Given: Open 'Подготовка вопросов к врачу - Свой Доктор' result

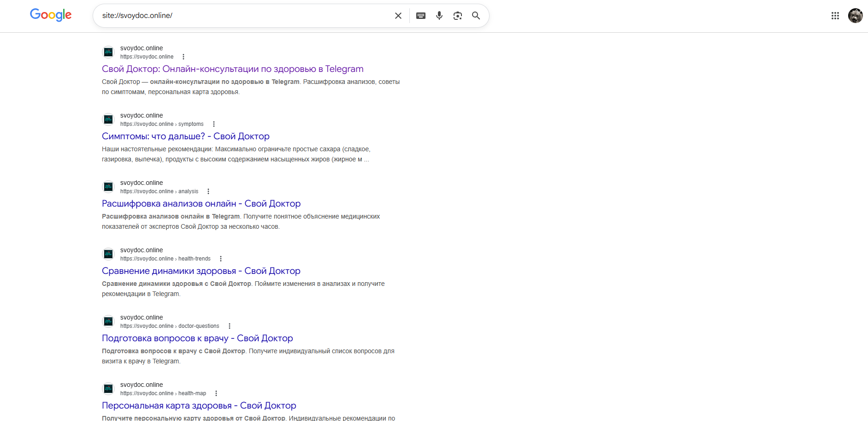Looking at the screenshot, I should (197, 338).
